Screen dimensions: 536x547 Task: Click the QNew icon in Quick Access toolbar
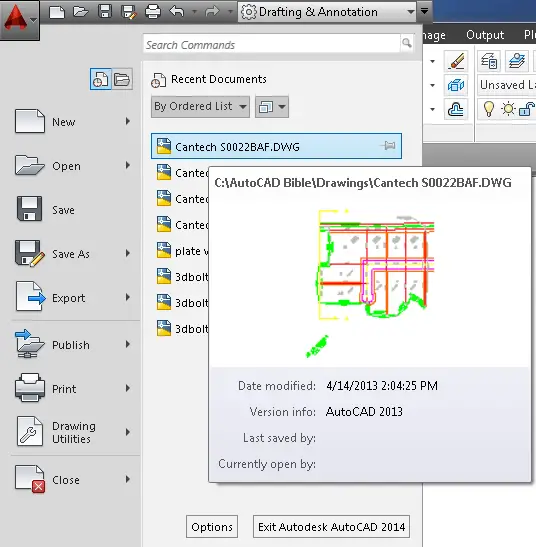(57, 12)
